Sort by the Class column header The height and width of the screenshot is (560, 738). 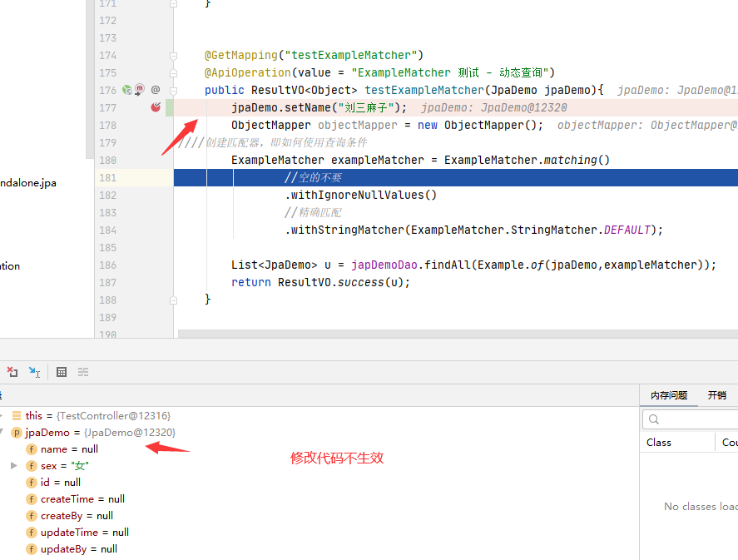pos(659,443)
